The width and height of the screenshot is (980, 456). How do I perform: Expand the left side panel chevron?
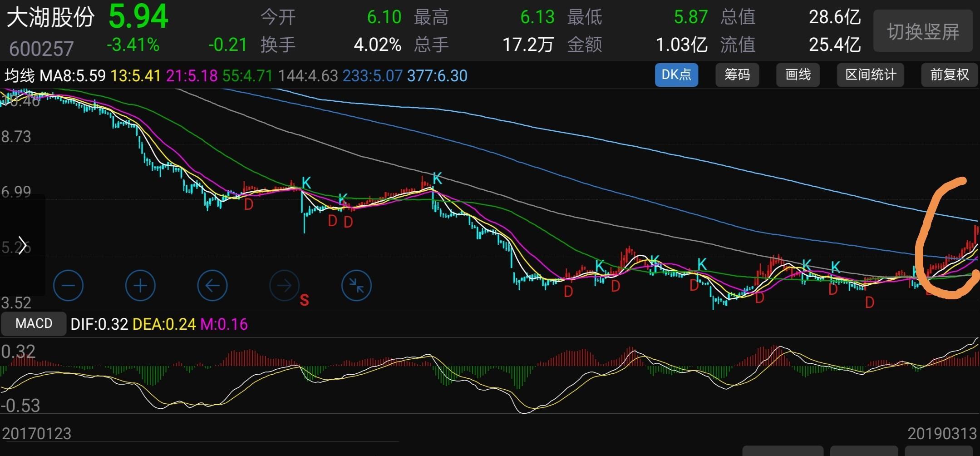point(22,245)
